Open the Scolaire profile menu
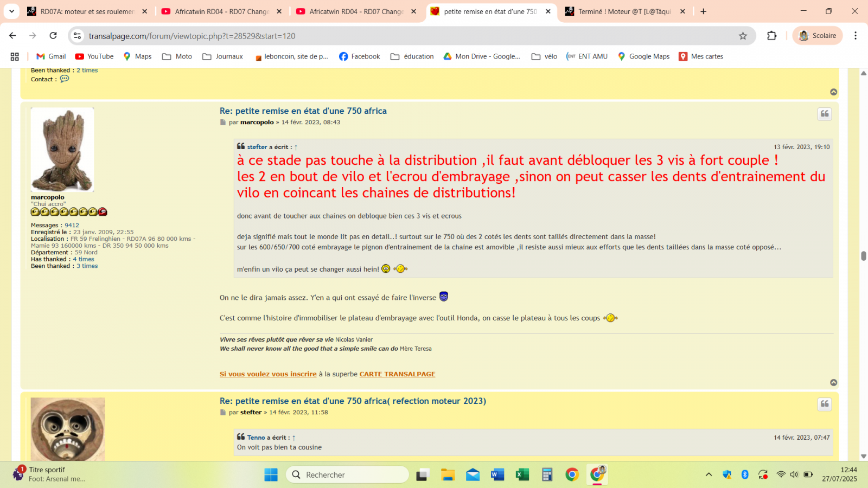 tap(818, 36)
